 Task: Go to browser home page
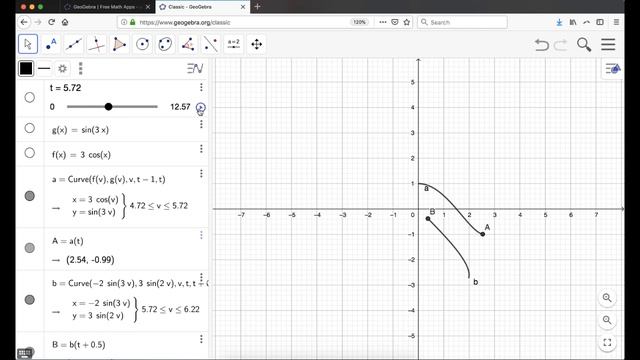(65, 22)
